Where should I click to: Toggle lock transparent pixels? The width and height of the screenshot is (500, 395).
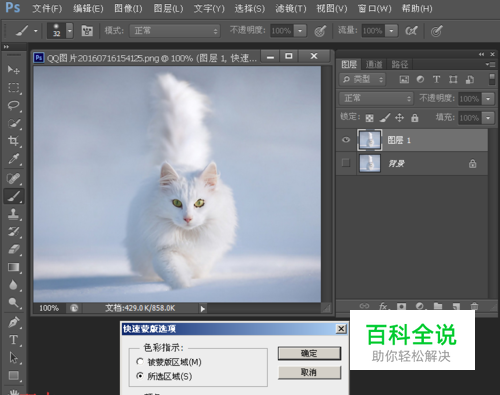(x=369, y=118)
